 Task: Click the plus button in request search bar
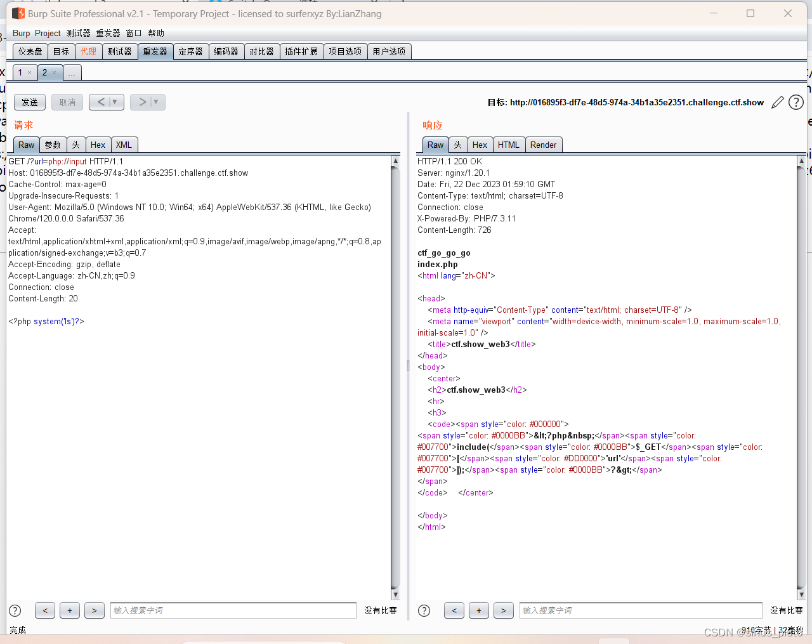click(70, 610)
